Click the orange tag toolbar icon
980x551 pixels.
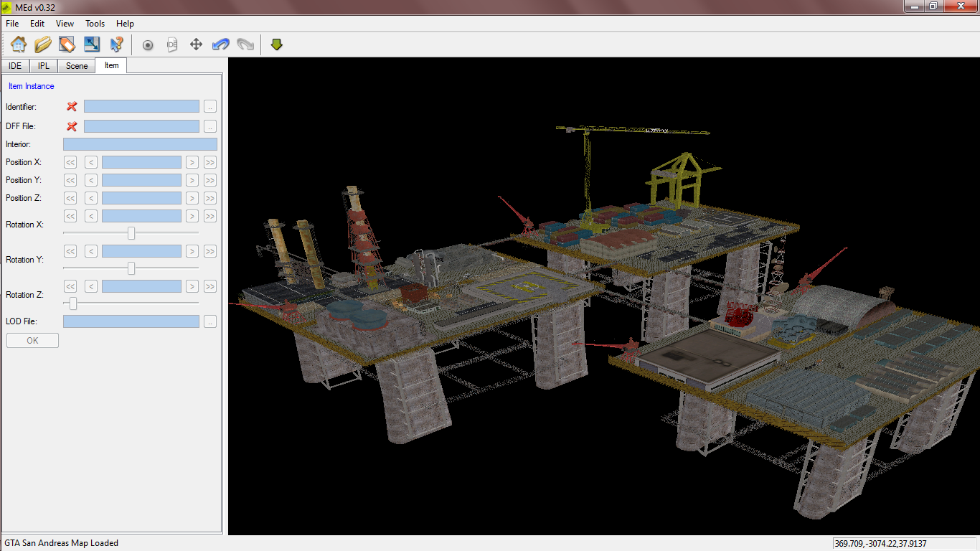(x=67, y=44)
